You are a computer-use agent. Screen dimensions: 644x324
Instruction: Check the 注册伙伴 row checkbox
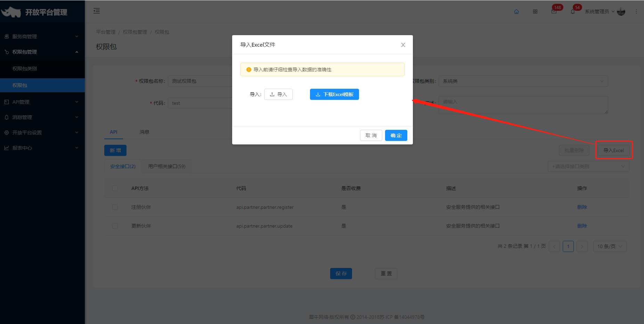[x=115, y=207]
